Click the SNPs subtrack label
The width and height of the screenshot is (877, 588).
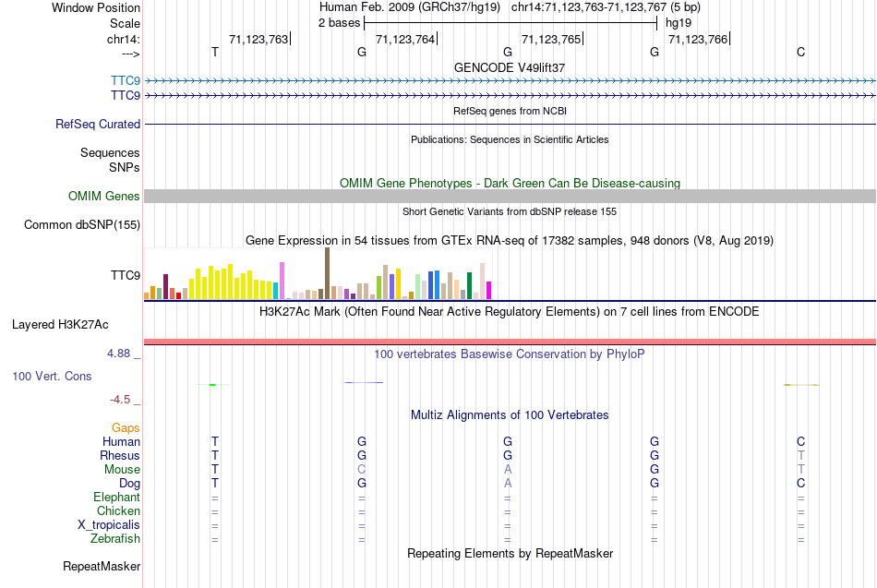click(125, 167)
